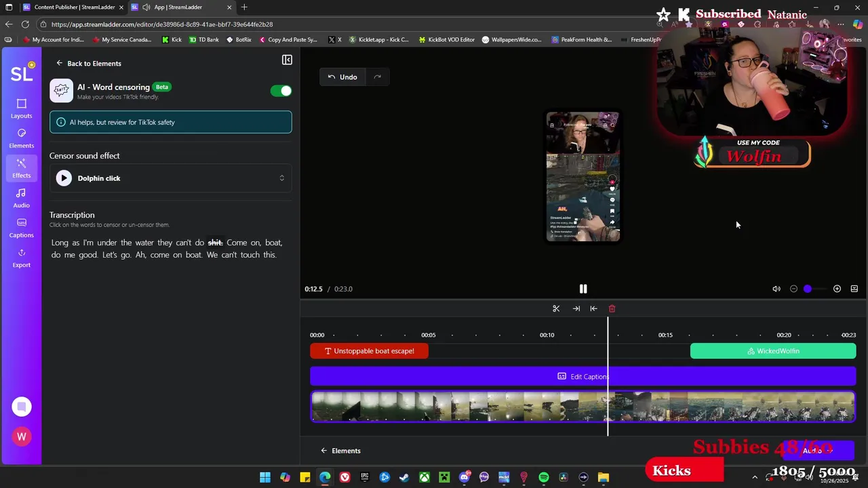Click the video filmstrip track thumbnail
This screenshot has height=488, width=868.
[x=583, y=407]
